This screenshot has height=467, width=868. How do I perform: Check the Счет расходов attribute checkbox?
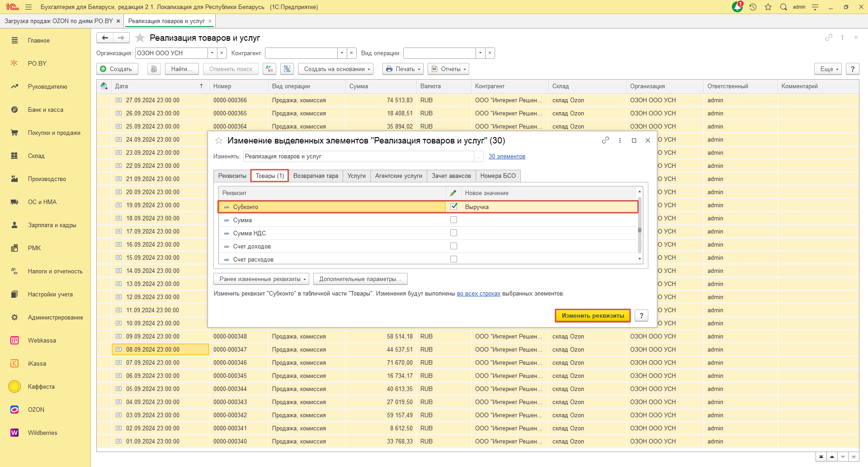tap(453, 259)
